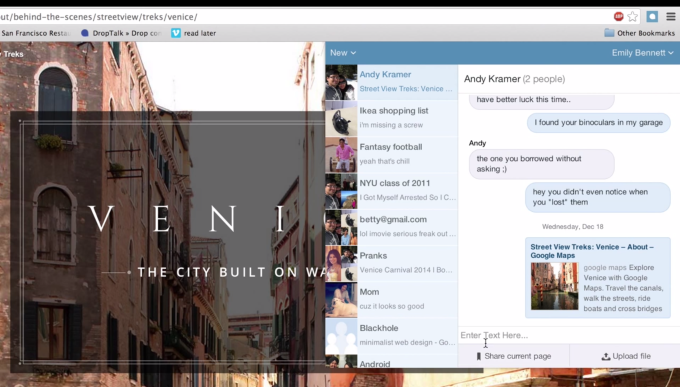680x387 pixels.
Task: Click the Vimeo read later bookmark icon
Action: click(176, 33)
